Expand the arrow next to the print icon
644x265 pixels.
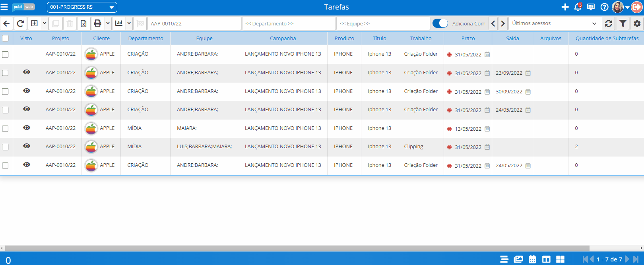tap(108, 23)
